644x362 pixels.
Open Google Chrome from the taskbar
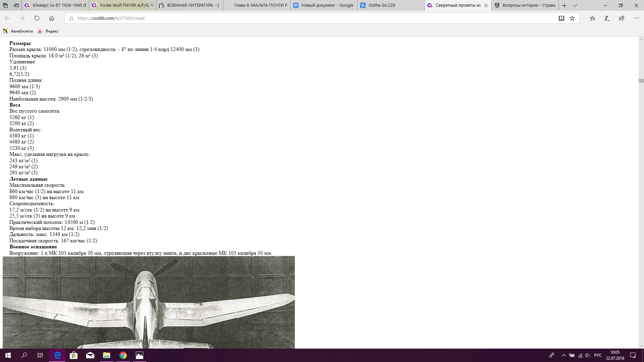(123, 355)
